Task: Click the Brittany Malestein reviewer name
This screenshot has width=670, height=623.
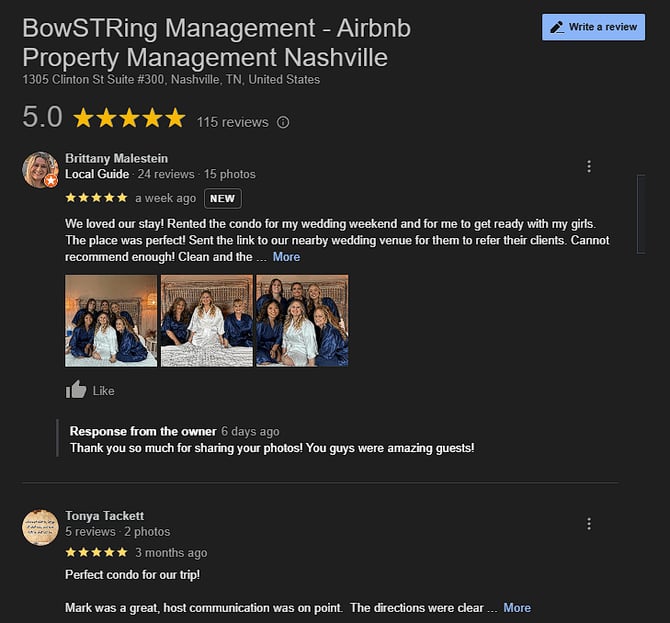Action: click(116, 158)
